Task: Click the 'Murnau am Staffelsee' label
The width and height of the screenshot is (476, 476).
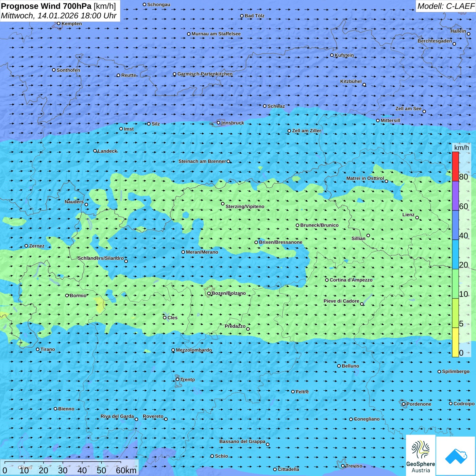Action: coord(216,34)
